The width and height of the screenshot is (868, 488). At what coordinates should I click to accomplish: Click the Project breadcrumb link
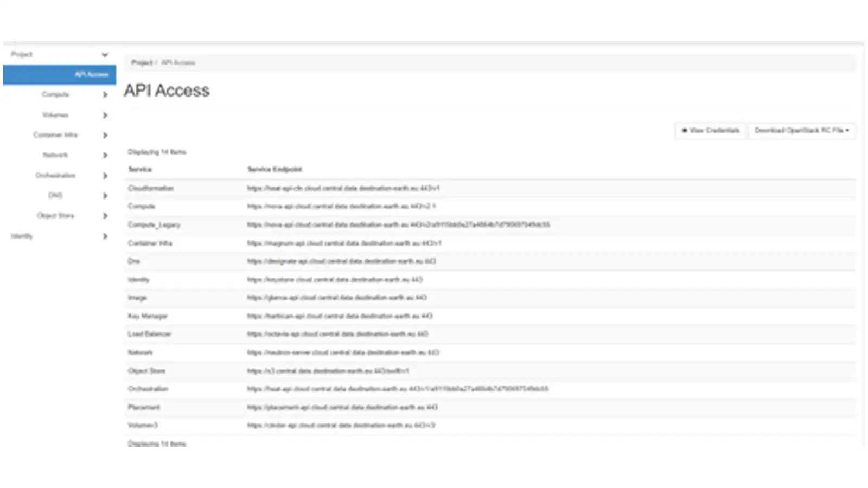[142, 63]
